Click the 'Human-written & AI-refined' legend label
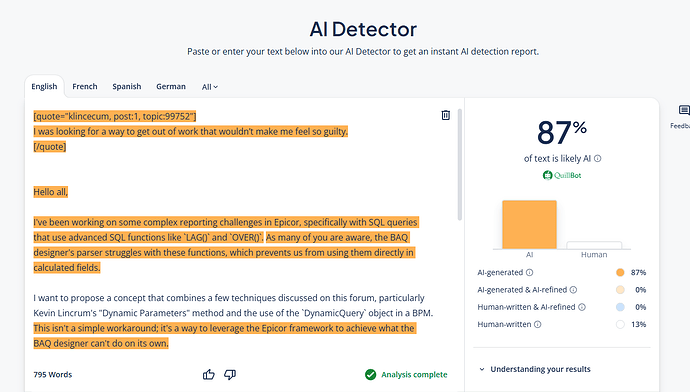Screen dimensions: 690x392 pyautogui.click(x=526, y=307)
